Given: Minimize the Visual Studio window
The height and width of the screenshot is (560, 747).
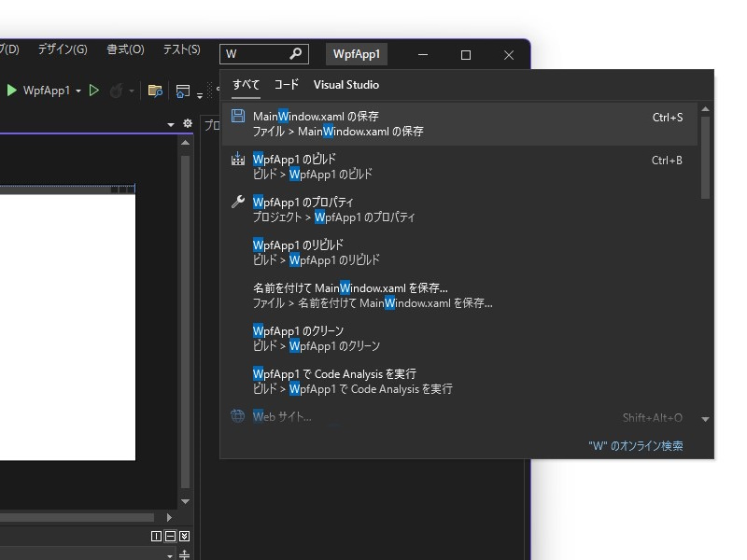Looking at the screenshot, I should click(423, 55).
